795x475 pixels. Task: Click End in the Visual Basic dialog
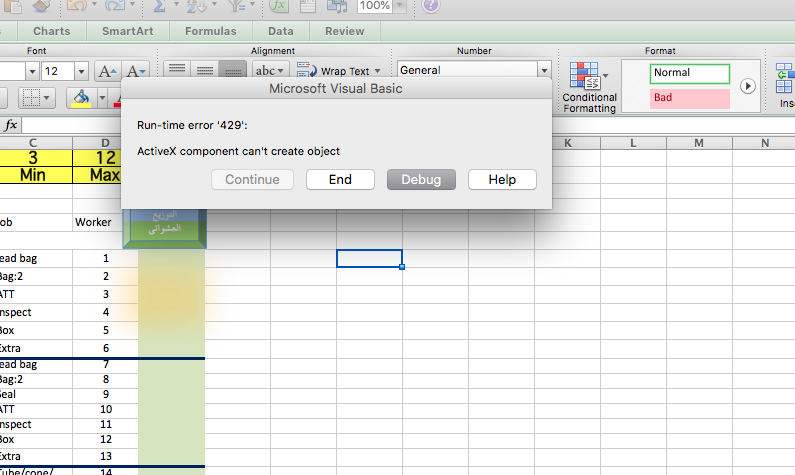340,179
